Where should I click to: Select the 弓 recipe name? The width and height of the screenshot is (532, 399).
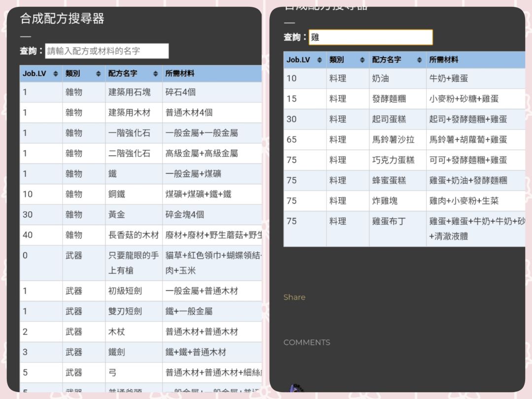pos(112,372)
